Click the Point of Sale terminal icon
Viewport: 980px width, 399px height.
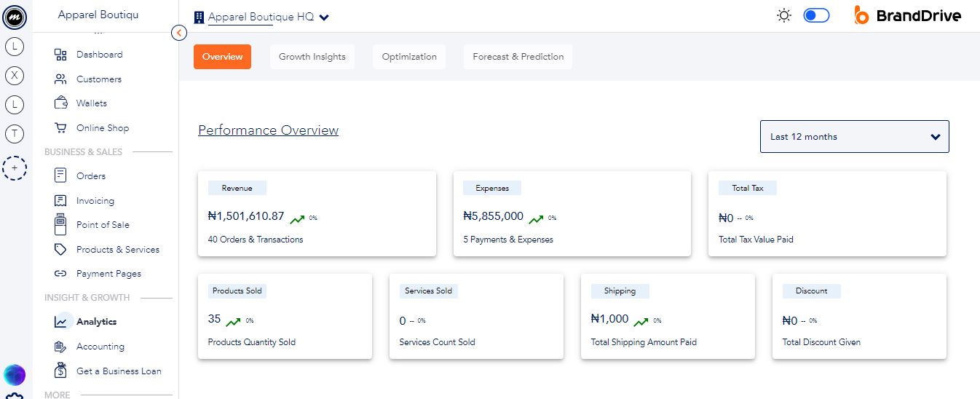[x=61, y=225]
